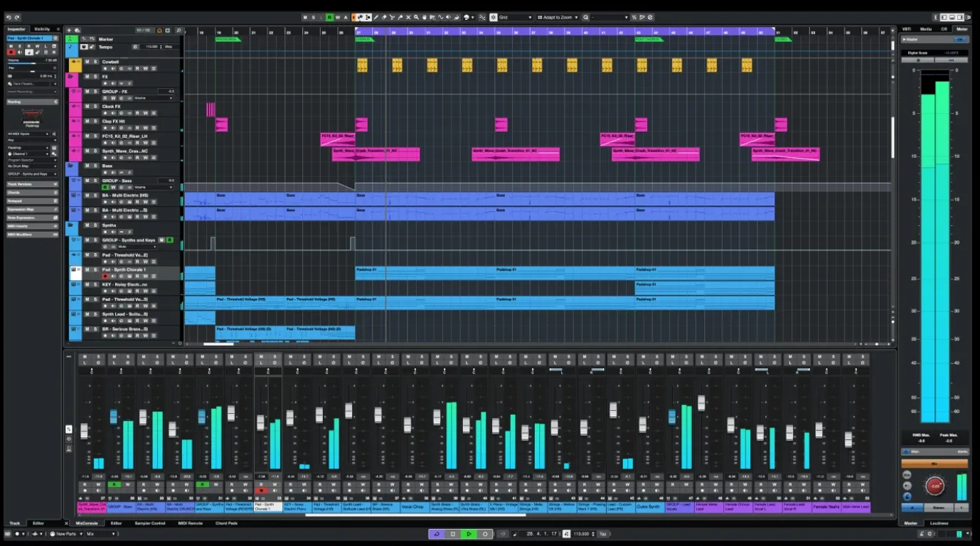980x546 pixels.
Task: Solo the Clap FX Hit track
Action: coord(95,121)
